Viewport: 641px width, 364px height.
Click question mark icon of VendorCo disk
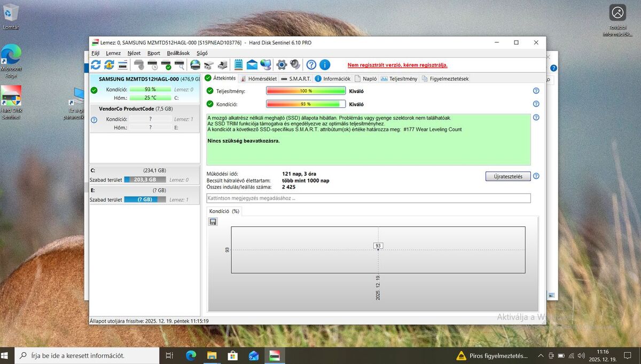click(x=94, y=120)
